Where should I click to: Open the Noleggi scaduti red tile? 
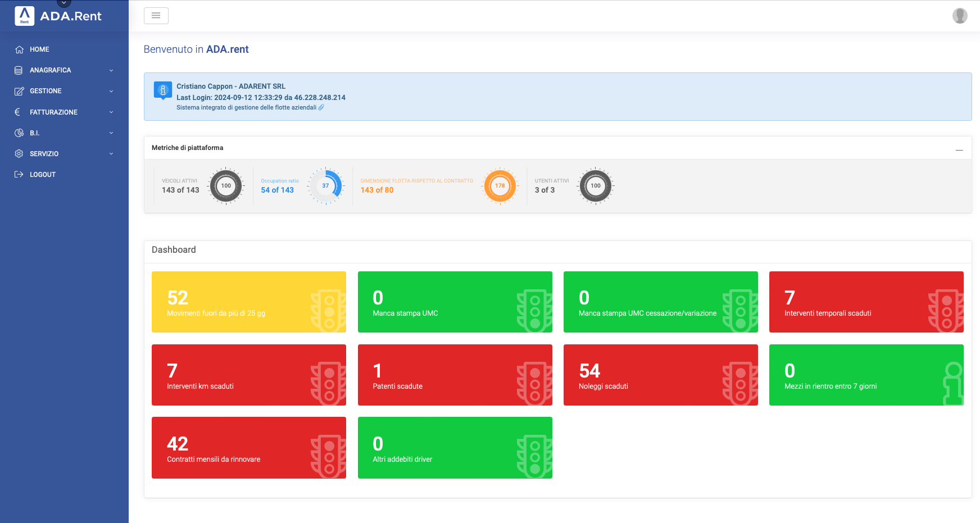660,375
